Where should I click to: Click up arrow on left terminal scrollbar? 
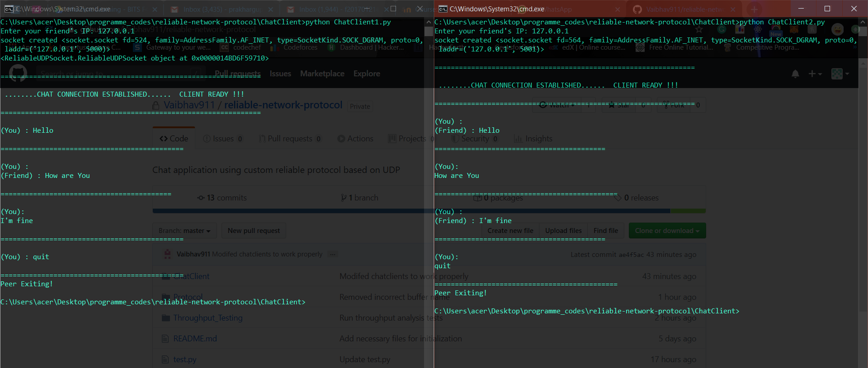(429, 22)
